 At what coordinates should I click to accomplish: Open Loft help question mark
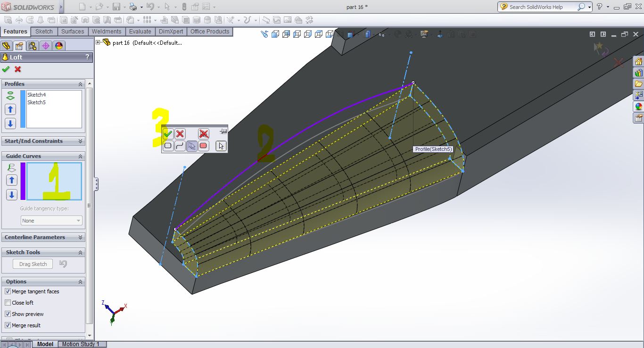[87, 57]
